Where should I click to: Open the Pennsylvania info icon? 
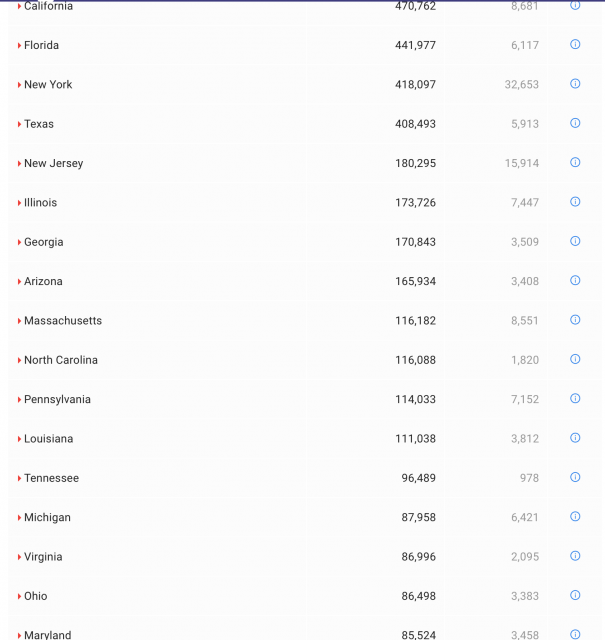click(575, 398)
